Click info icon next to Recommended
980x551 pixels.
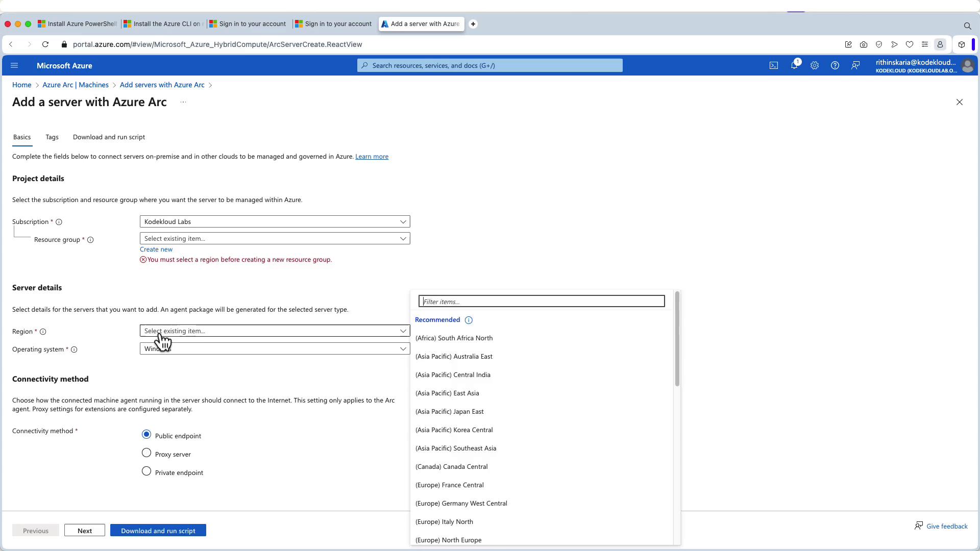tap(469, 320)
